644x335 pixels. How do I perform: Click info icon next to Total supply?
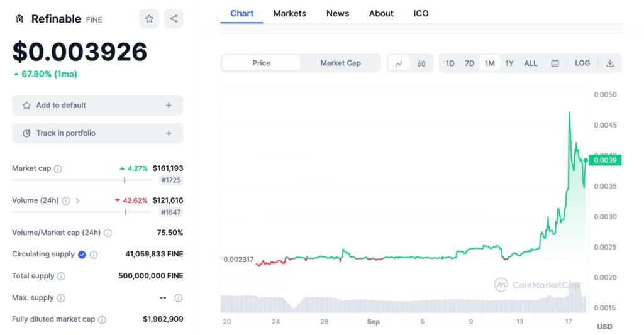pyautogui.click(x=61, y=277)
